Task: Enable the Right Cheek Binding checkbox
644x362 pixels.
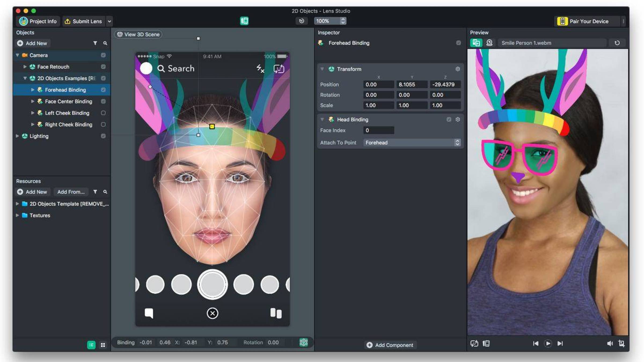Action: pyautogui.click(x=103, y=124)
